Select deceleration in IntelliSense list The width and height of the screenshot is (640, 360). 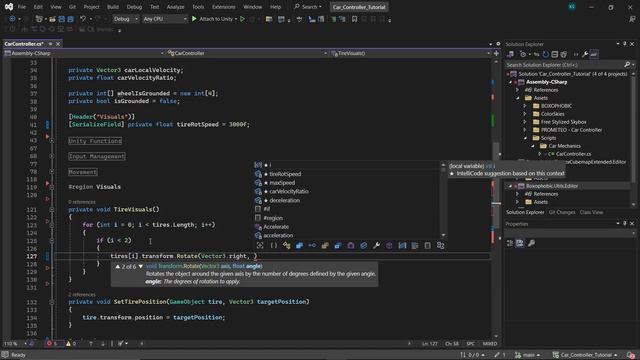(x=347, y=200)
